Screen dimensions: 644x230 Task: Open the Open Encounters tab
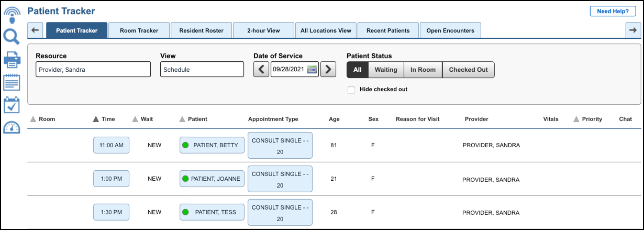click(x=450, y=30)
